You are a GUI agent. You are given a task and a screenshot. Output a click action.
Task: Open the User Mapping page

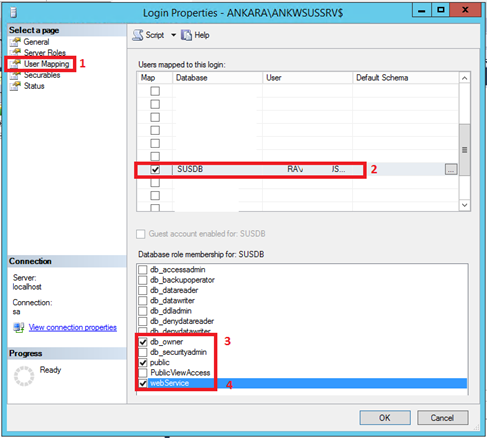pos(46,64)
